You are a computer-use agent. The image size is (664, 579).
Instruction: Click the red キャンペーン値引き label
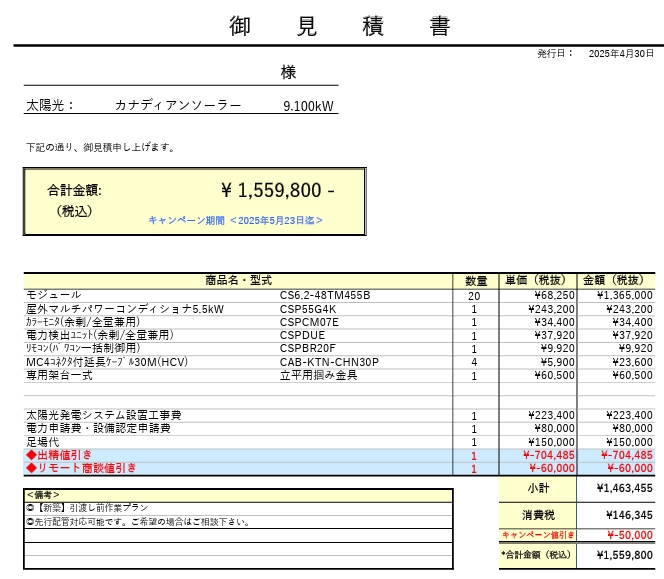coord(538,535)
